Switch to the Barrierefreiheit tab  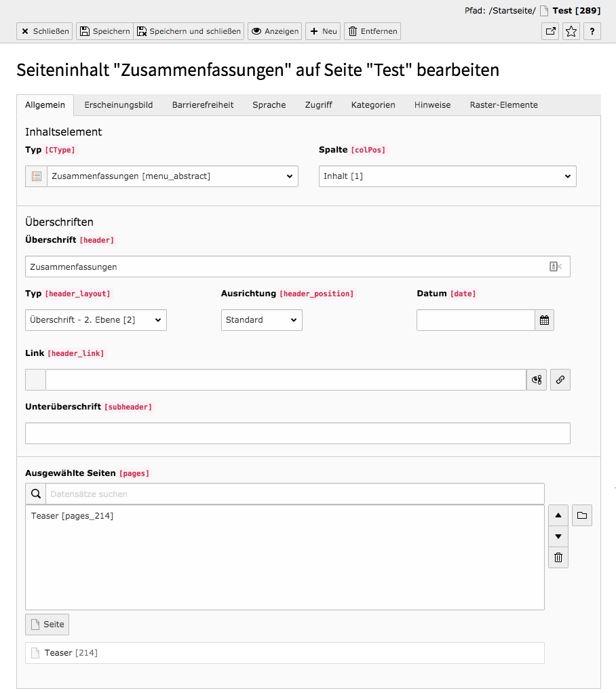click(x=203, y=105)
